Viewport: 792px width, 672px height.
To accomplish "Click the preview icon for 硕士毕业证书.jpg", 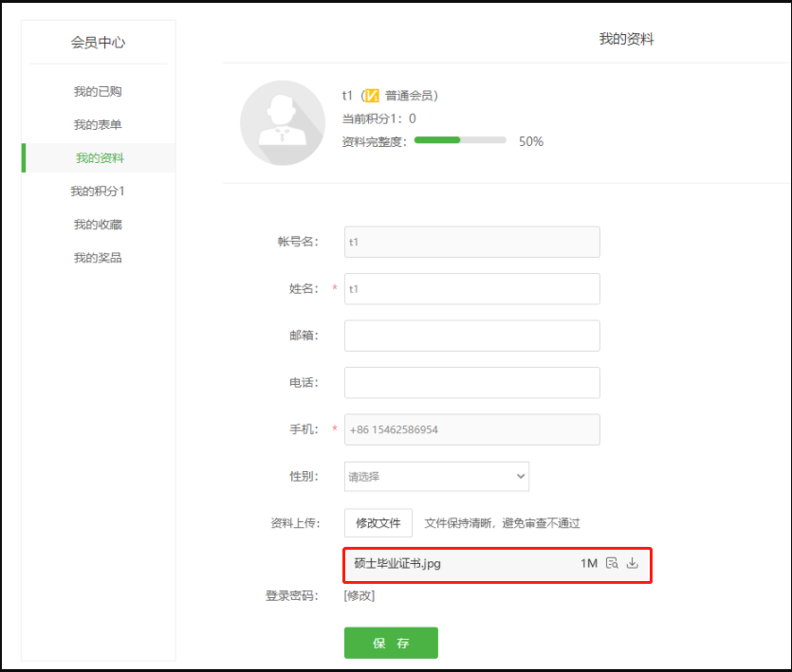I will point(612,563).
